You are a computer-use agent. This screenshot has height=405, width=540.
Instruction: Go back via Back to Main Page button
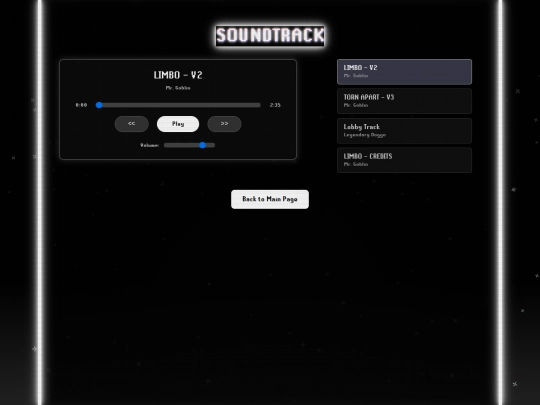click(270, 199)
